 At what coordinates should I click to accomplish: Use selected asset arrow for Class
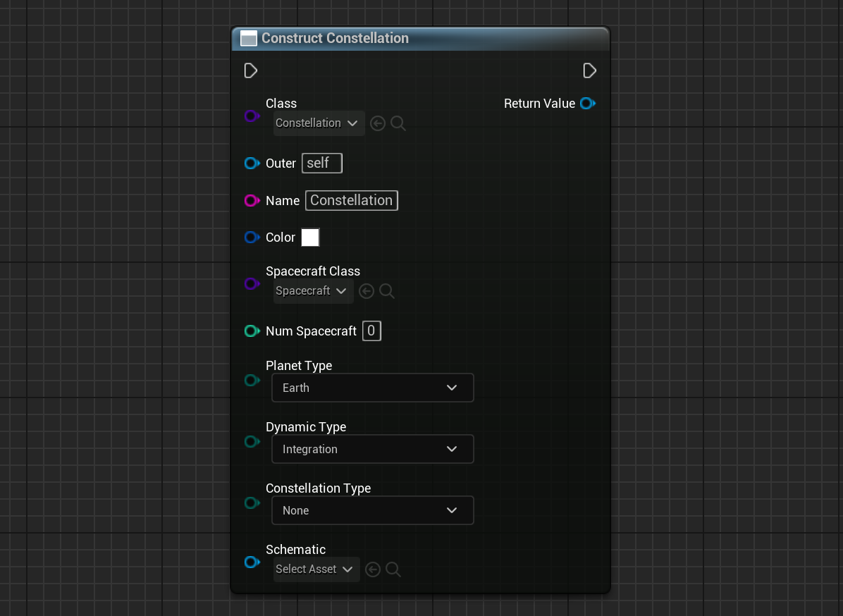click(378, 123)
